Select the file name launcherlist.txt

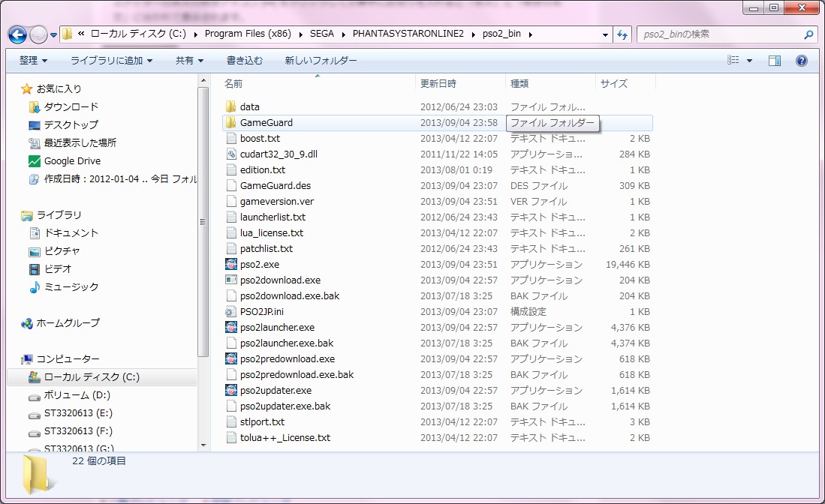272,217
